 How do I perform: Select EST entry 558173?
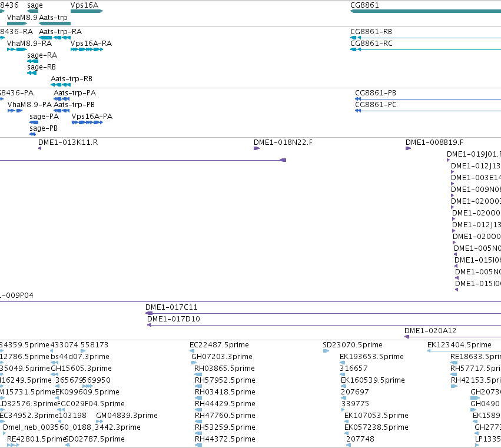click(x=83, y=351)
